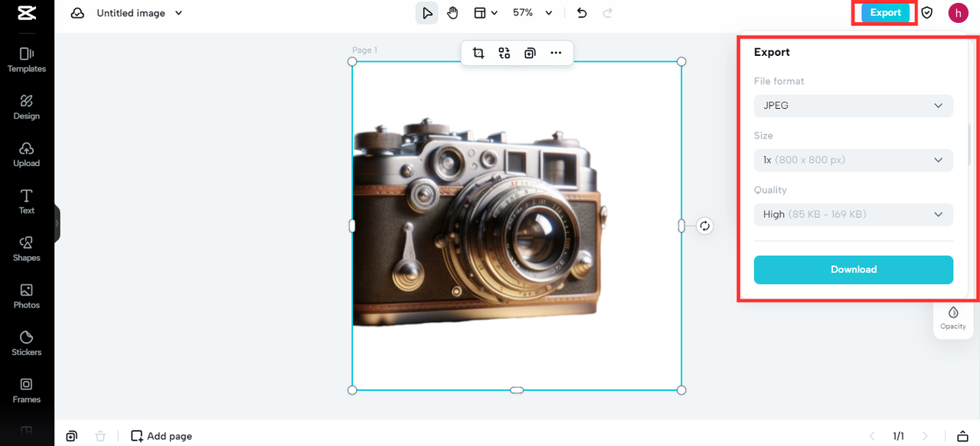Select the crop tool in floating toolbar

[479, 53]
